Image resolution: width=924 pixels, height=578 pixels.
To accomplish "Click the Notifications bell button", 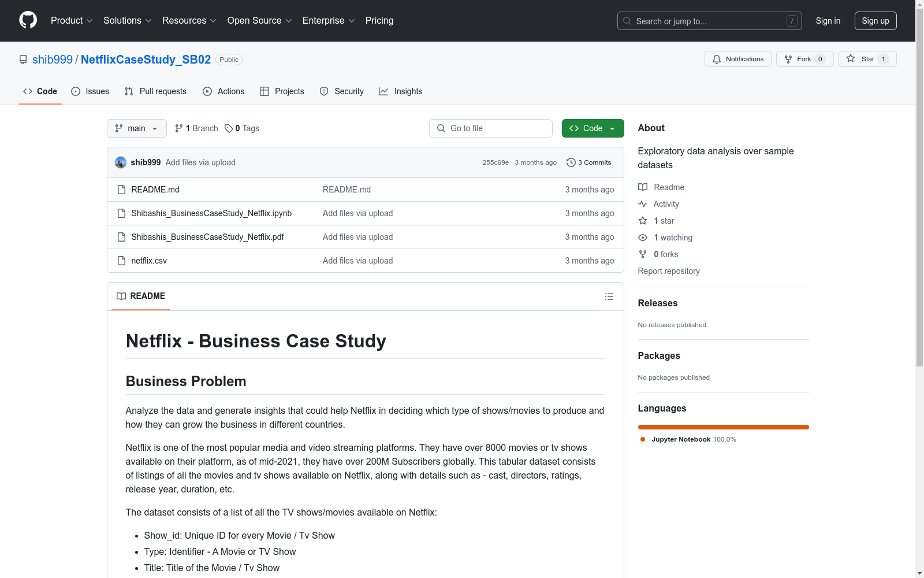I will coord(737,59).
